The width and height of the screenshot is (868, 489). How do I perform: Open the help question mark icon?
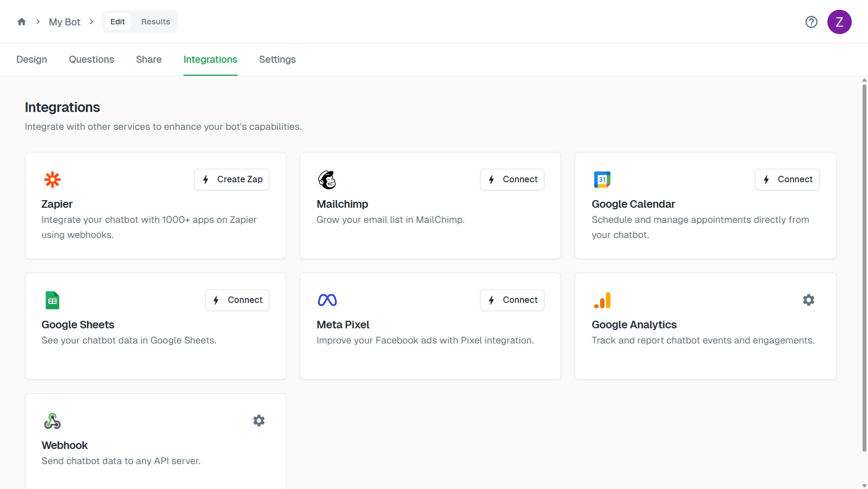(x=811, y=22)
